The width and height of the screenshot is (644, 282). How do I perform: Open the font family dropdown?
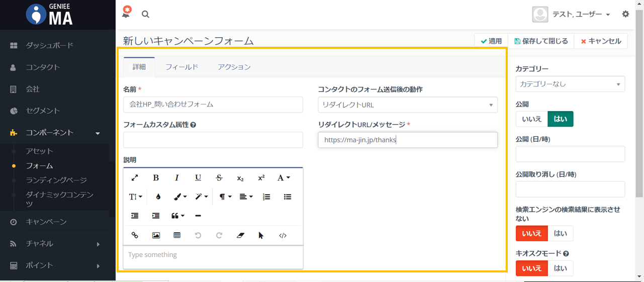coord(284,177)
